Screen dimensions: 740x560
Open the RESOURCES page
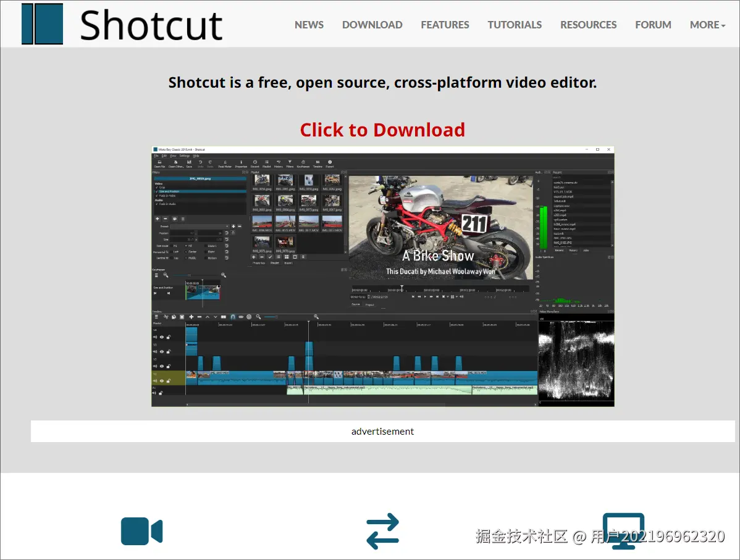point(589,25)
